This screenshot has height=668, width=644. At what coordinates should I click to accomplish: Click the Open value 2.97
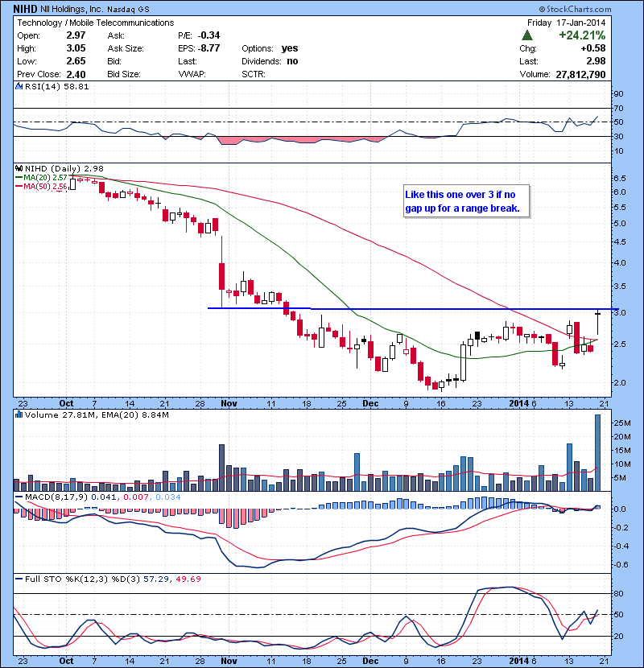click(76, 35)
